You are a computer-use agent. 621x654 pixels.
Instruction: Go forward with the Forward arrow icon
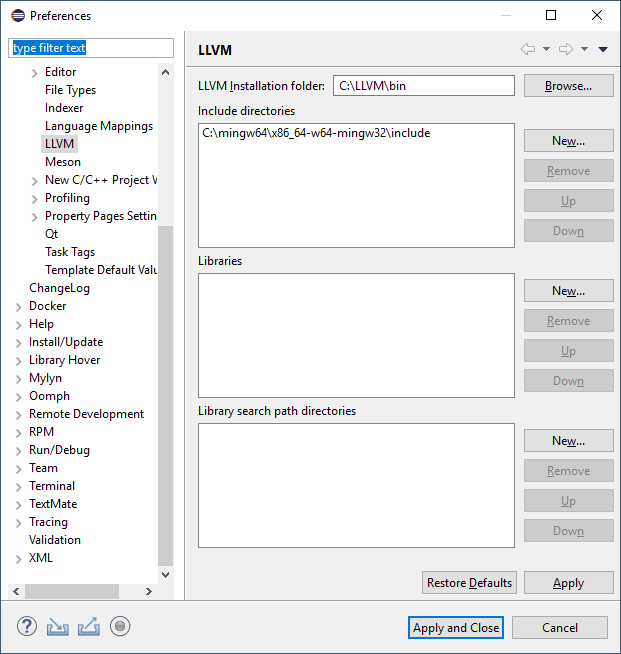tap(566, 49)
